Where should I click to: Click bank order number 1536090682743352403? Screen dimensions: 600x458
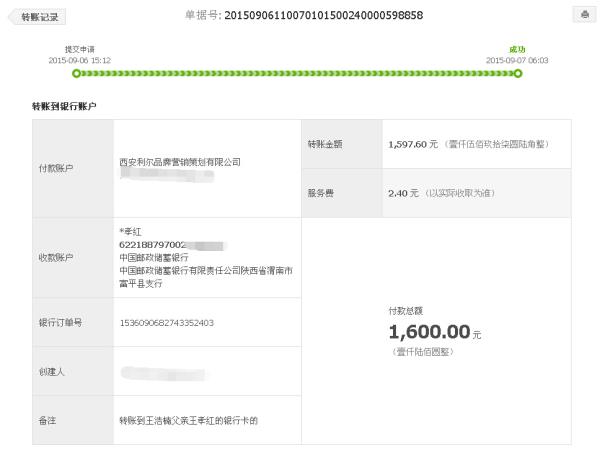(x=167, y=323)
